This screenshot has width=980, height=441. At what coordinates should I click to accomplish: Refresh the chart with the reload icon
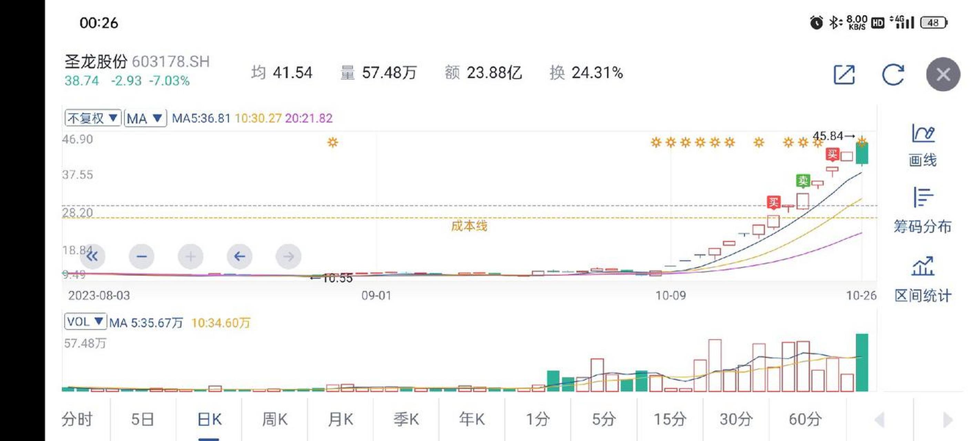pos(893,74)
